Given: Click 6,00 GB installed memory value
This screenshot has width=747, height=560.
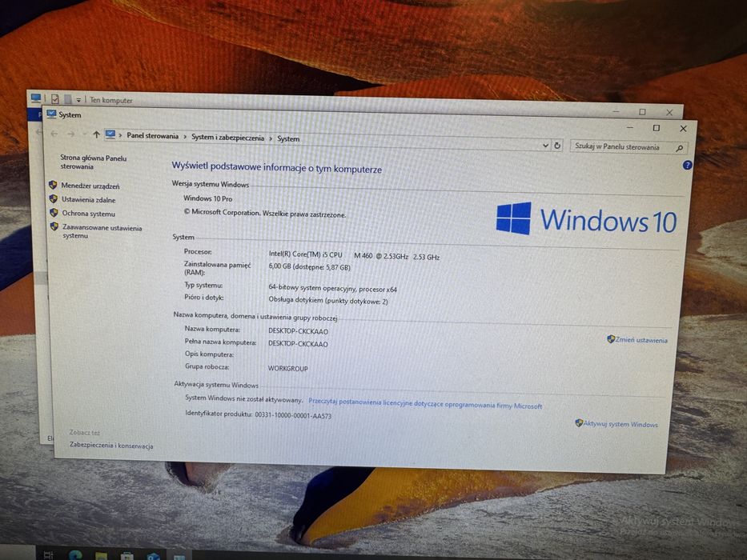Looking at the screenshot, I should pyautogui.click(x=309, y=267).
